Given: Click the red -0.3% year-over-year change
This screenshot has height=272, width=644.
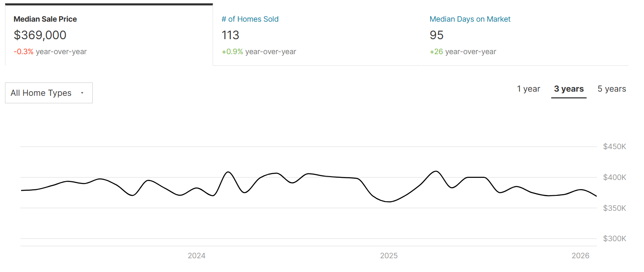Looking at the screenshot, I should click(x=23, y=52).
